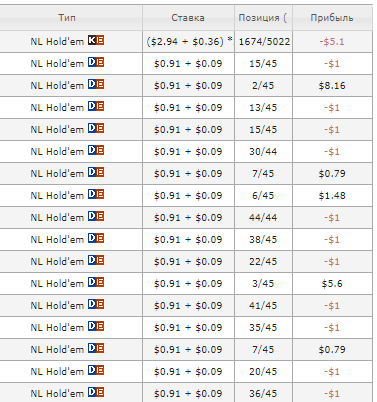
Task: Click the D icon in the 44/44 position row
Action: click(92, 216)
